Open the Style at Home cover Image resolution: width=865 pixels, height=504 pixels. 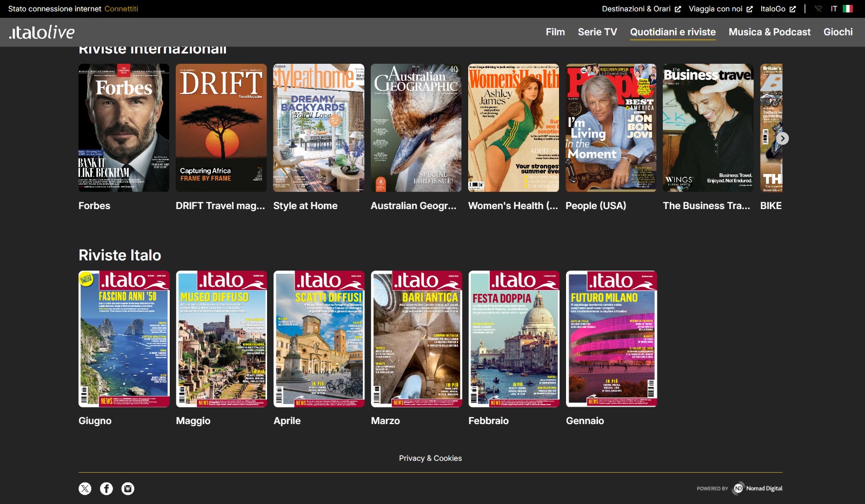pyautogui.click(x=318, y=128)
